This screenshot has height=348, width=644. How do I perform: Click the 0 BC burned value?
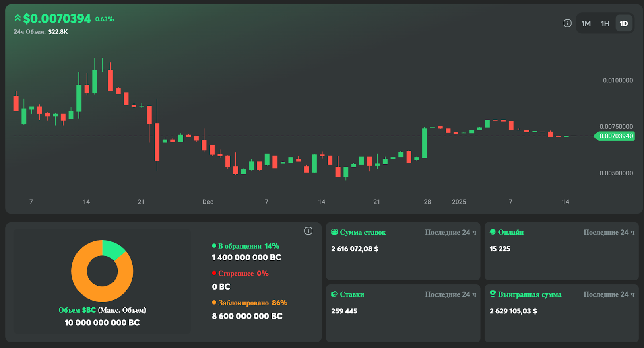(x=221, y=287)
